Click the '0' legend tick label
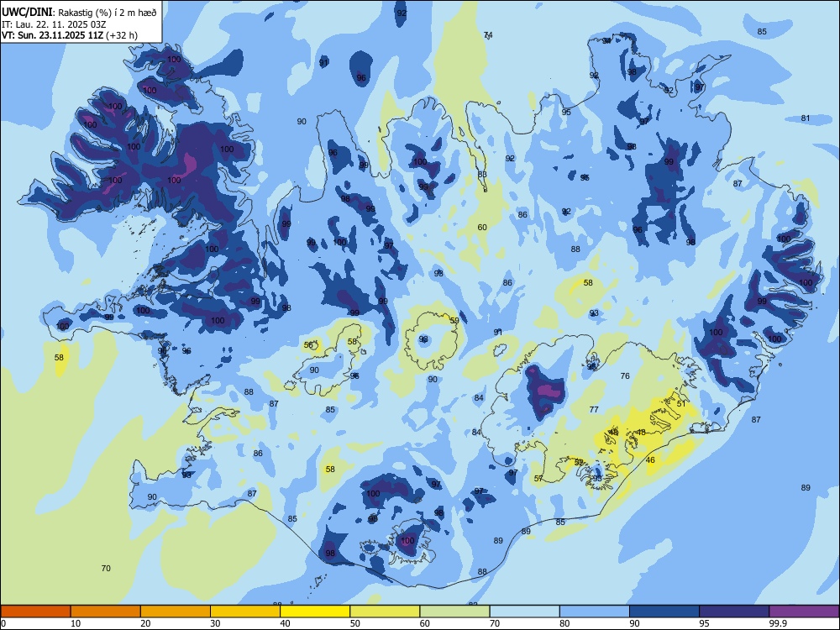 (x=3, y=623)
